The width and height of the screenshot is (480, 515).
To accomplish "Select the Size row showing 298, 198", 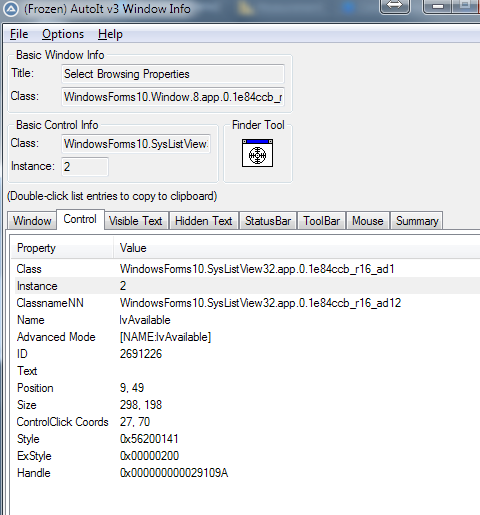I will click(247, 405).
